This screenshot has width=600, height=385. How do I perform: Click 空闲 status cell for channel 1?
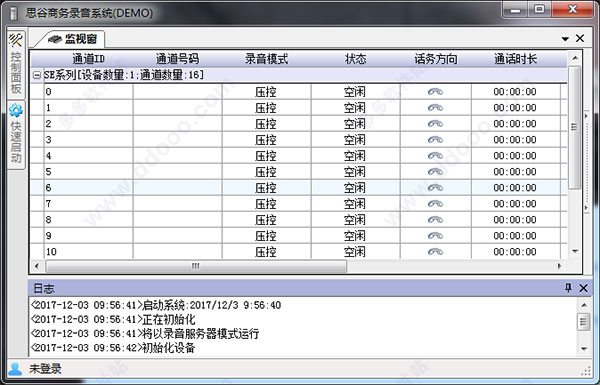(355, 108)
